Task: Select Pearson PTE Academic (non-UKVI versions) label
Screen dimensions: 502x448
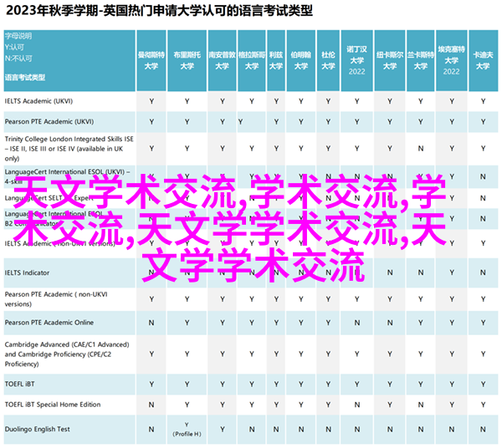Action: coord(56,299)
